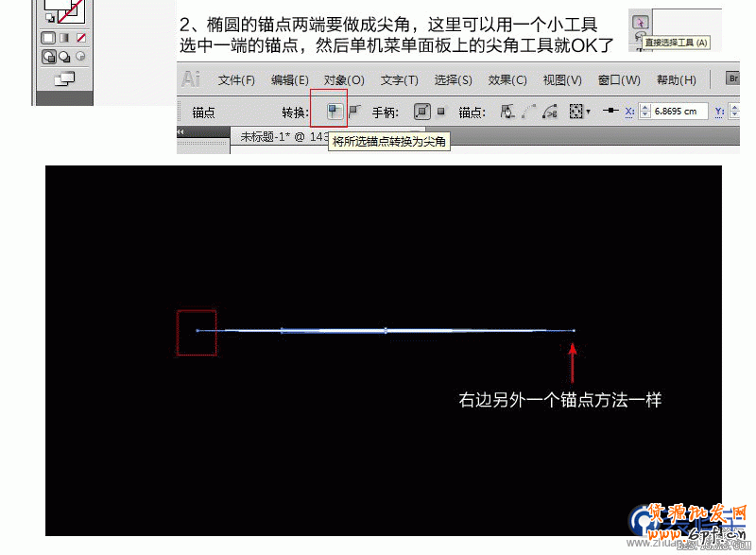
Task: Set color mode to Gradient swatch
Action: click(x=65, y=37)
